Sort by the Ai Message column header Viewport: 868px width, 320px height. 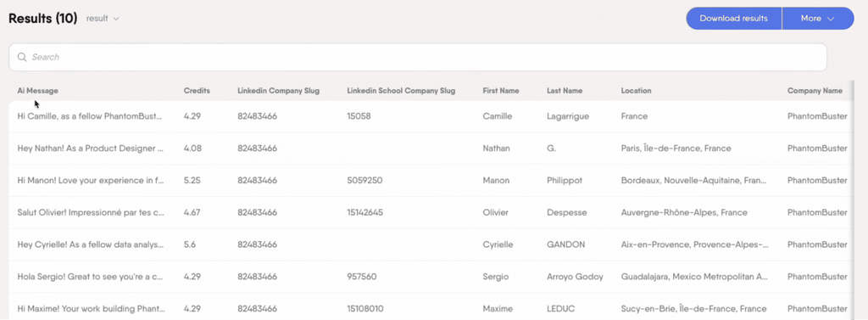37,91
